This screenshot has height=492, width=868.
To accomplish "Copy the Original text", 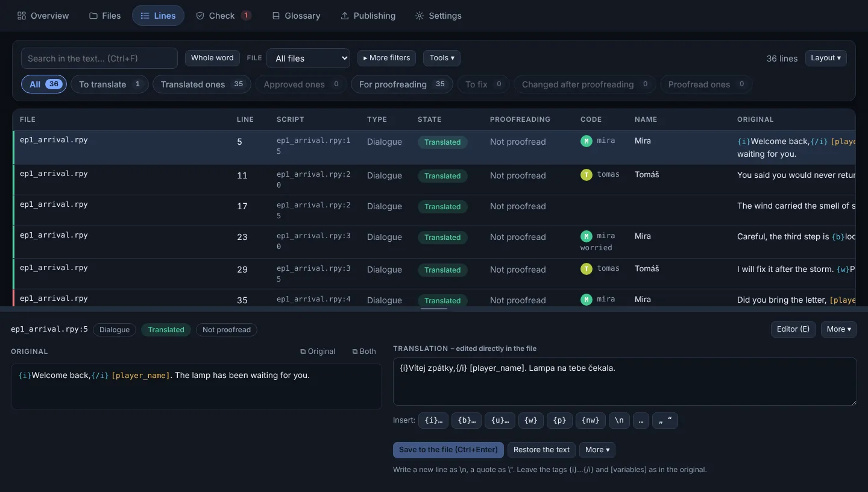I will tap(318, 352).
